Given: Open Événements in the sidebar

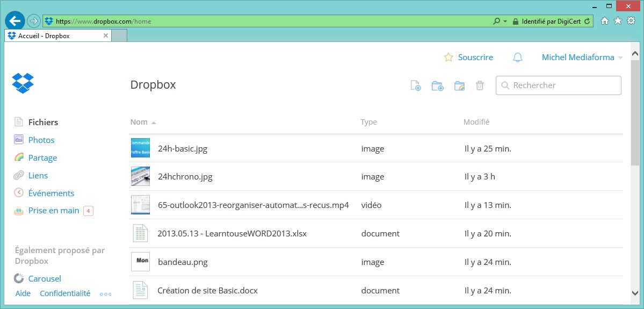Looking at the screenshot, I should point(51,193).
